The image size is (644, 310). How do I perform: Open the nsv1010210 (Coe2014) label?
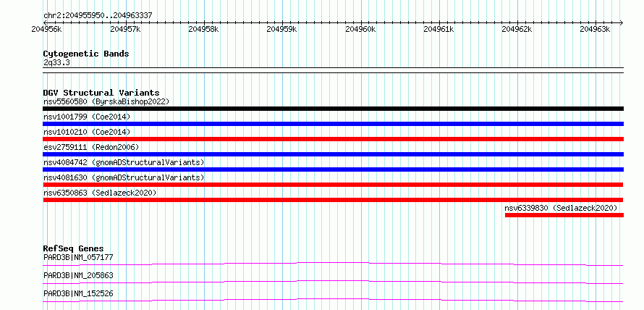[87, 132]
